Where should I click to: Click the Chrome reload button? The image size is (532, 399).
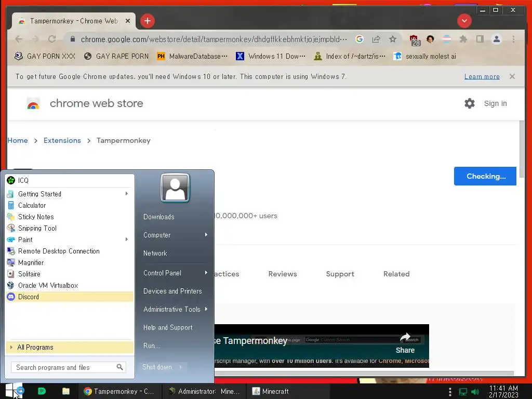(x=52, y=39)
